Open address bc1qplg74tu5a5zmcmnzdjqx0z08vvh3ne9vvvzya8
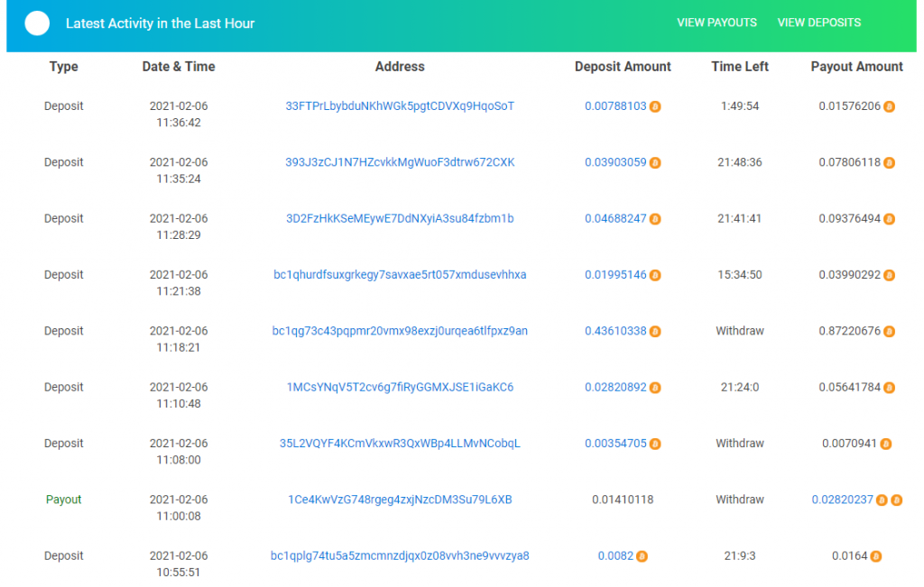The image size is (924, 587). pyautogui.click(x=400, y=555)
